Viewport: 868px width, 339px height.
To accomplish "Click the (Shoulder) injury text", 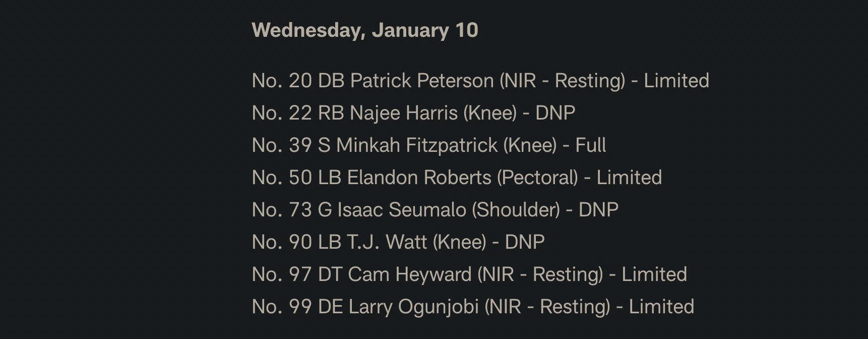I will coord(516,210).
